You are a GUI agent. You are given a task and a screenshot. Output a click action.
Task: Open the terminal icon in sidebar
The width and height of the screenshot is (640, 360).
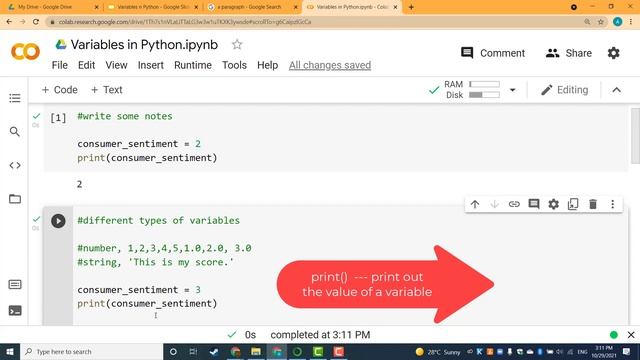click(x=15, y=311)
